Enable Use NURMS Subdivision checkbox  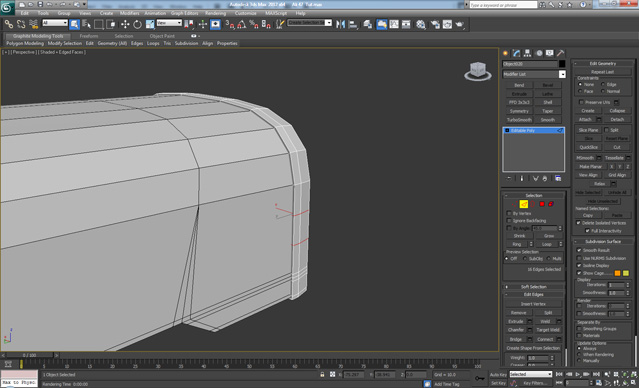click(x=579, y=258)
